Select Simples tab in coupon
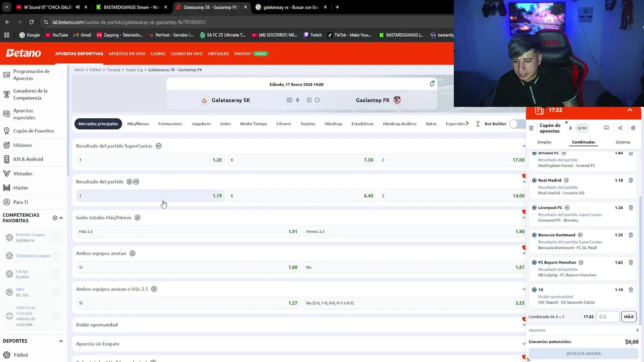Viewport: 644px width, 362px height. [544, 142]
